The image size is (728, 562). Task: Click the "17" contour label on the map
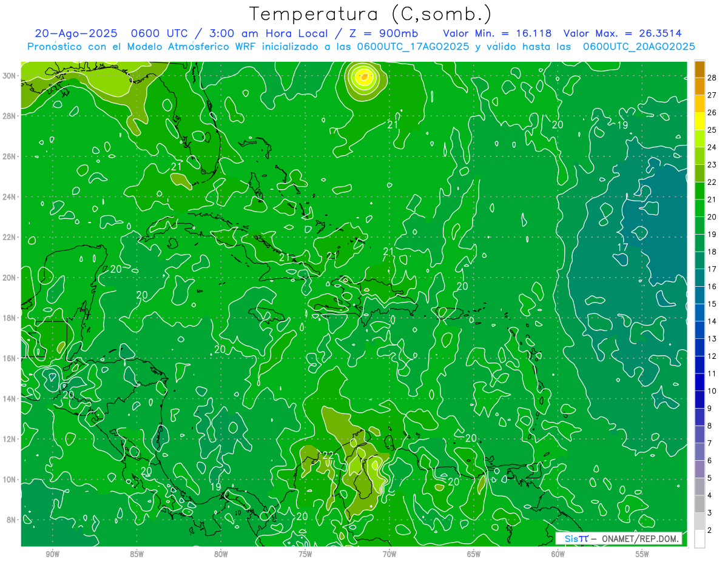click(x=623, y=247)
